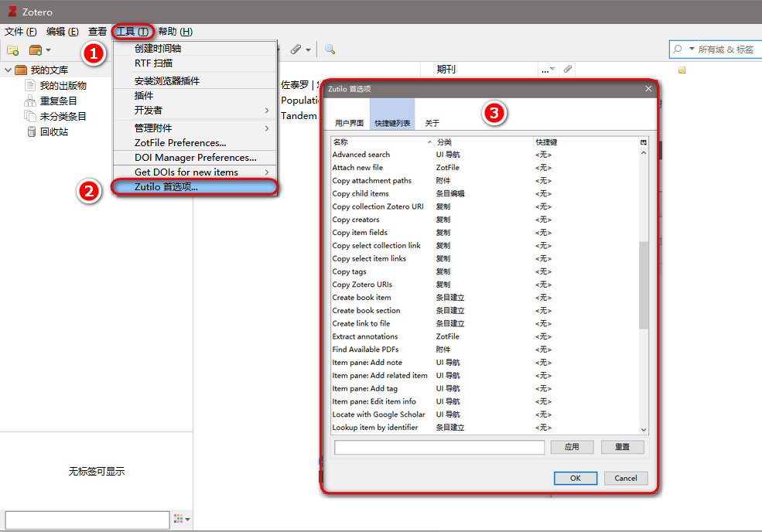
Task: Open the 编辑 (E) menu
Action: tap(63, 32)
